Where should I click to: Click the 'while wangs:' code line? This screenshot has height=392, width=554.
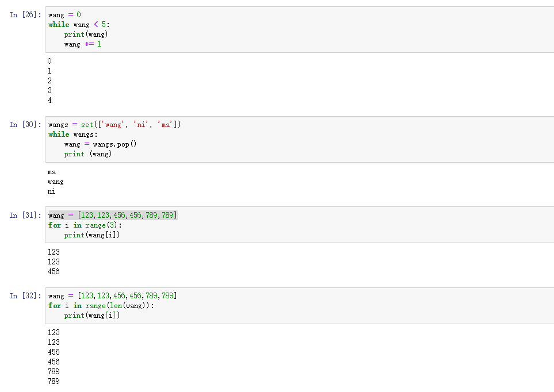[73, 134]
